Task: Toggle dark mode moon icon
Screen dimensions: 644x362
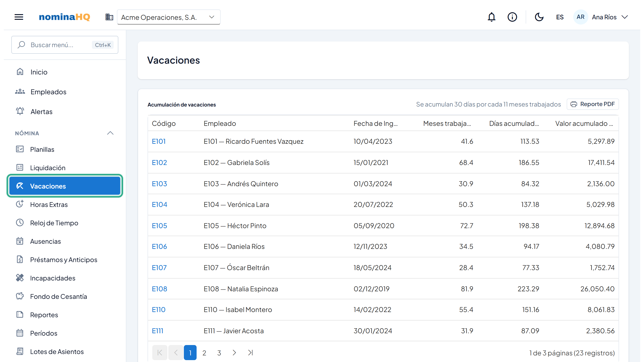Action: [x=539, y=17]
